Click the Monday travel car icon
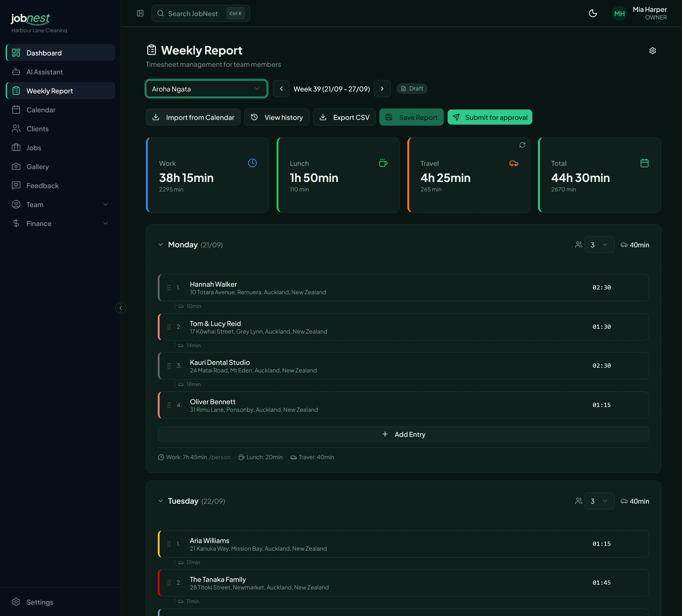682x616 pixels. coord(624,245)
